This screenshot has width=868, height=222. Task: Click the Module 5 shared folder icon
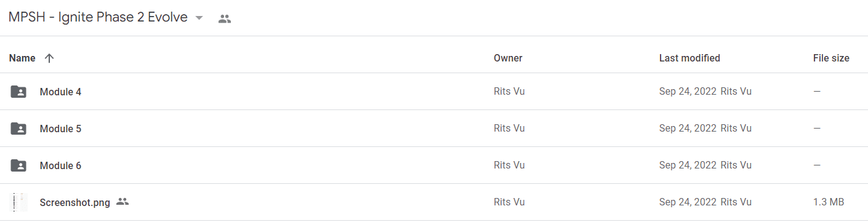(19, 129)
